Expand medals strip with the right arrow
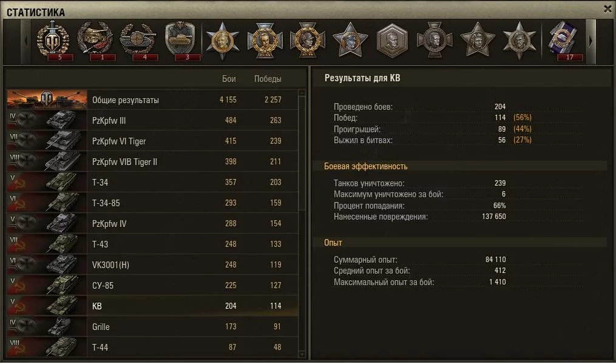 pos(591,41)
